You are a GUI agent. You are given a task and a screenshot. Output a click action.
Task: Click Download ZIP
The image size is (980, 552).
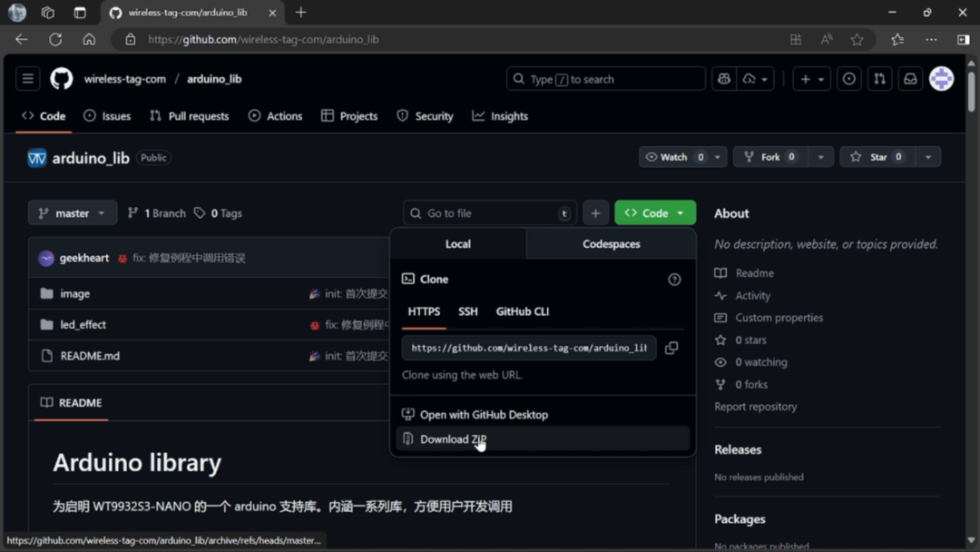coord(543,439)
